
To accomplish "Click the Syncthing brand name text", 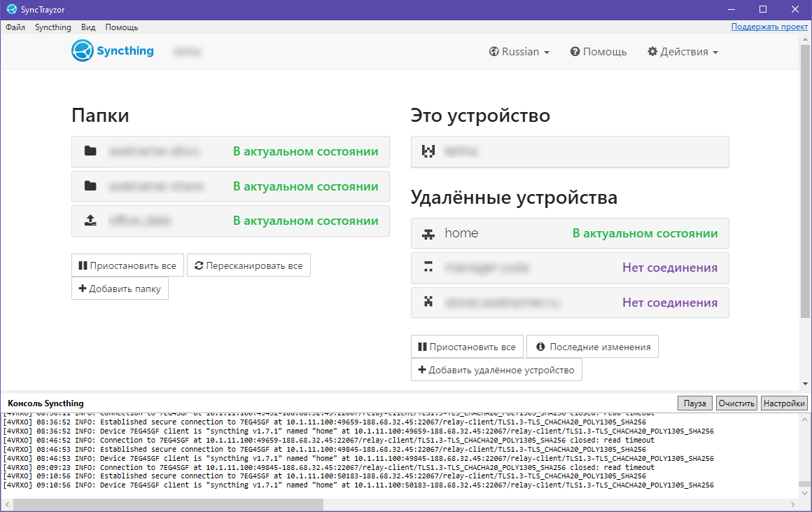I will (x=125, y=51).
